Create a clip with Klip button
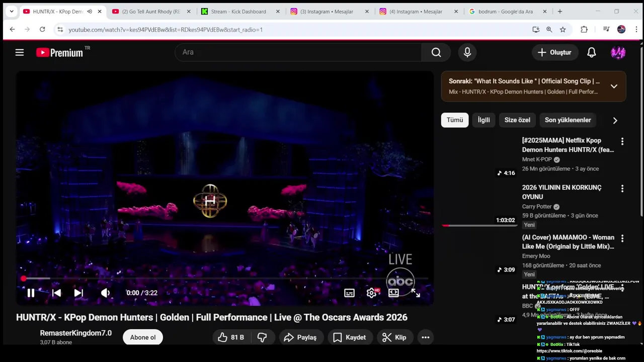This screenshot has width=644, height=362. [394, 337]
